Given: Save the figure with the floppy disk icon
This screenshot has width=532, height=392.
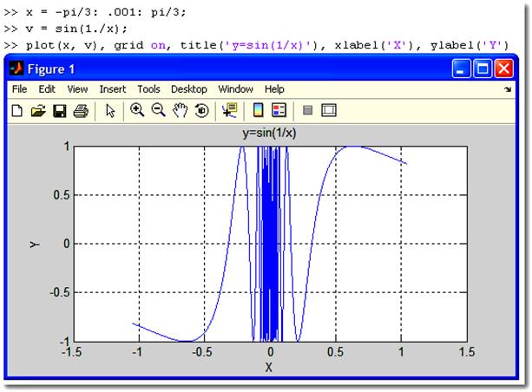Looking at the screenshot, I should click(x=60, y=110).
